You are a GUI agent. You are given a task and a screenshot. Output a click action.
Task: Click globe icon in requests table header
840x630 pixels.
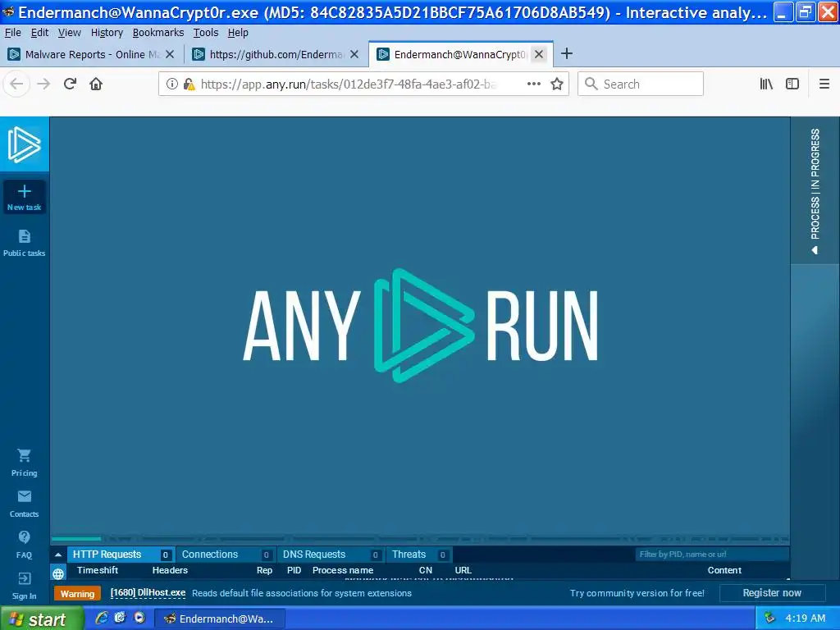pos(58,573)
